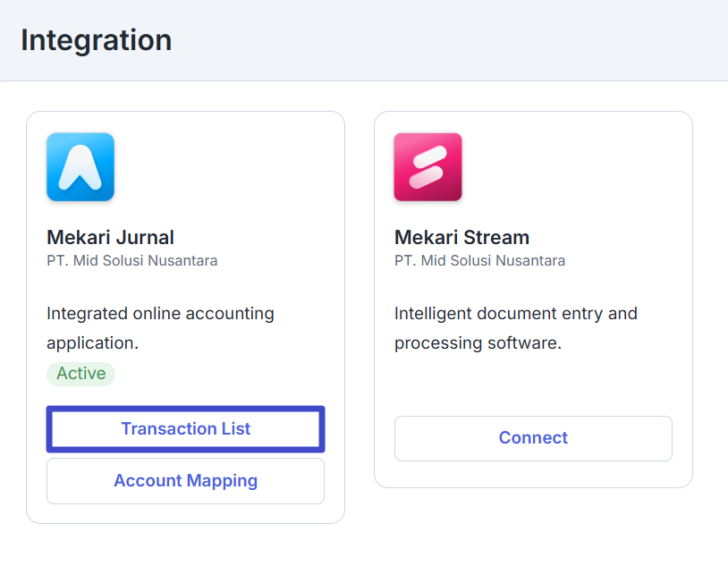Click the Mekari Jurnal title text

(x=111, y=237)
